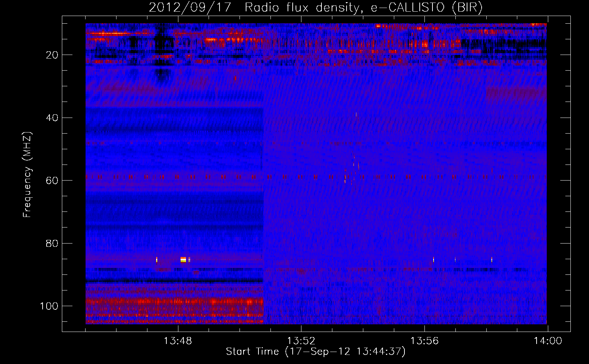Screen dimensions: 589x364
Task: Click the 13:56 time tick label
Action: tap(424, 341)
